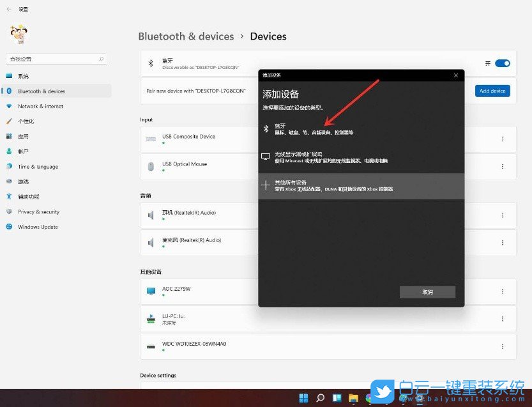
Task: Open Time & language settings section
Action: pos(38,167)
